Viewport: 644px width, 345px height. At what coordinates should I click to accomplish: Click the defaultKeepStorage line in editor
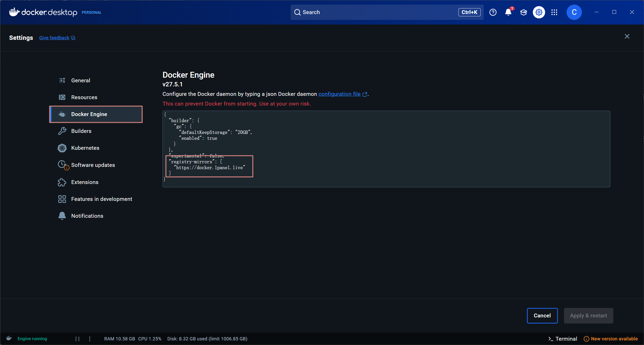click(215, 132)
